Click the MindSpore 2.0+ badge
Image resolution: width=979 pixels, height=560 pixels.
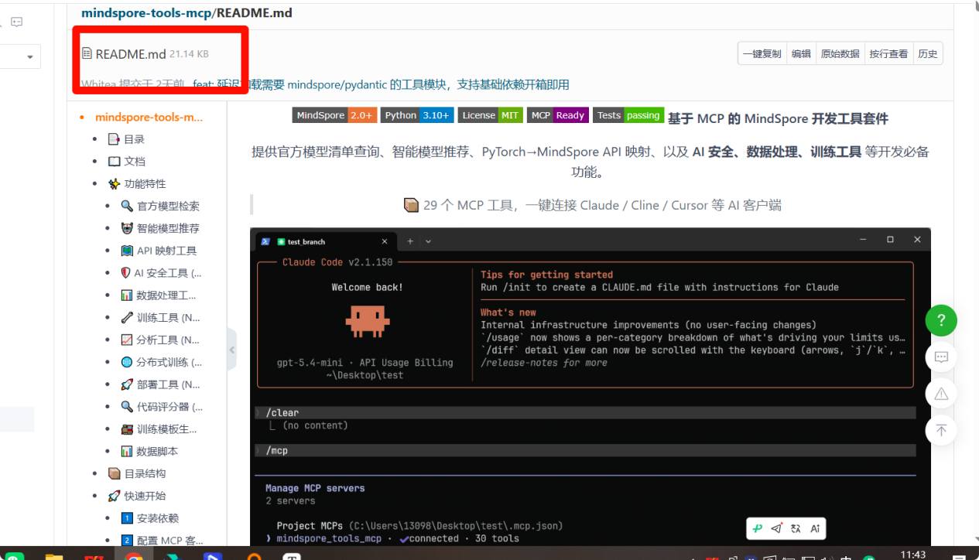pyautogui.click(x=334, y=115)
